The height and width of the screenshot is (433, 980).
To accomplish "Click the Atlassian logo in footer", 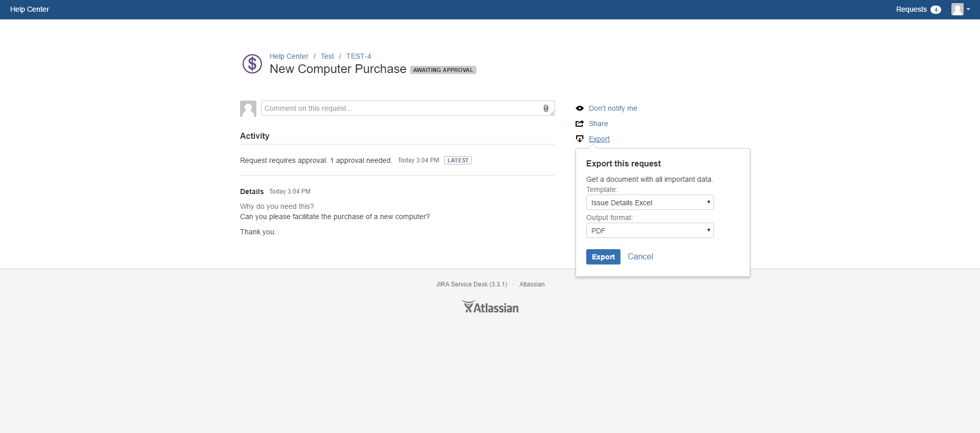I will click(x=490, y=307).
